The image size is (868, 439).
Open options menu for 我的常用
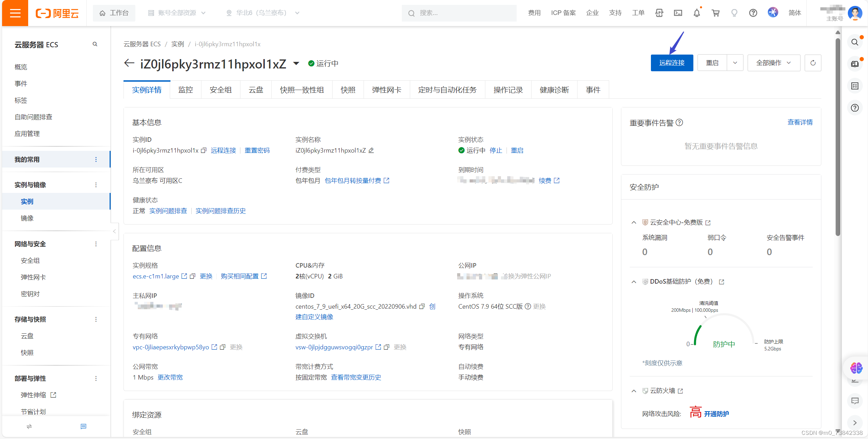(x=96, y=160)
